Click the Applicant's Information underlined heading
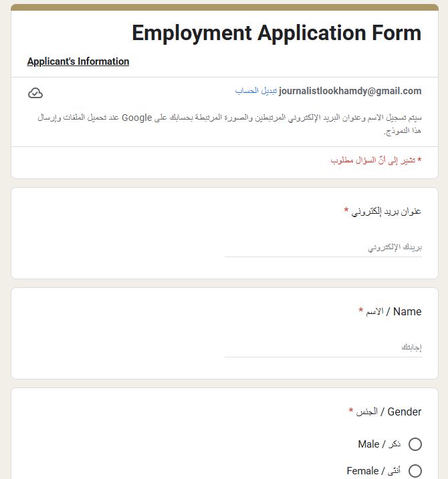Image resolution: width=448 pixels, height=479 pixels. pos(78,61)
